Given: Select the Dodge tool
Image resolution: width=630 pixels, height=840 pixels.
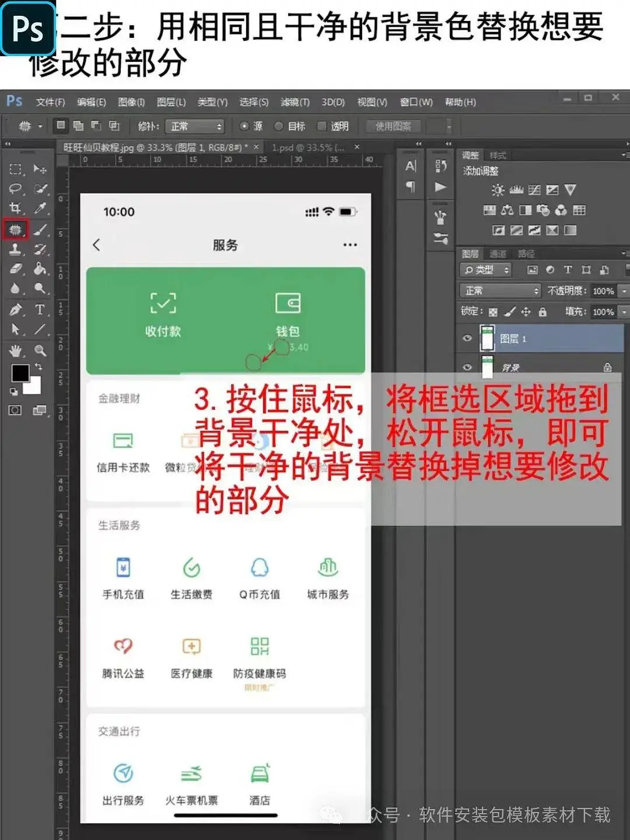Looking at the screenshot, I should 40,288.
